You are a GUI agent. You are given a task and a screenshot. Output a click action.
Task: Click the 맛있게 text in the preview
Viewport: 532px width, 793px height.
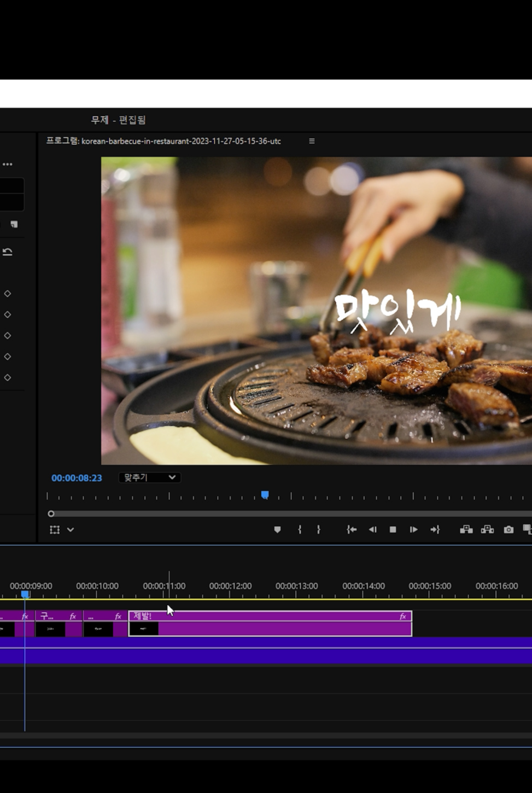point(397,312)
